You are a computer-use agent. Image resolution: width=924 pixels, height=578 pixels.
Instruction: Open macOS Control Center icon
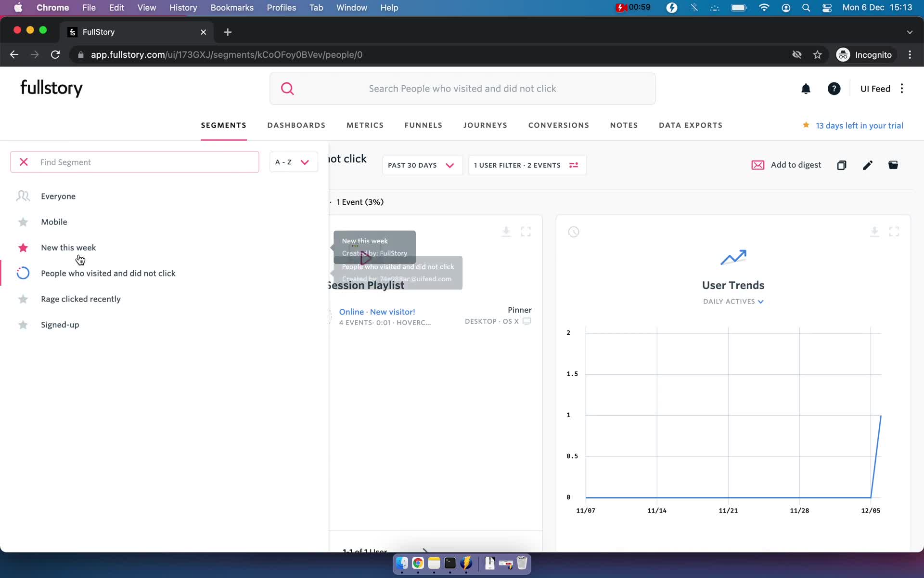[827, 8]
